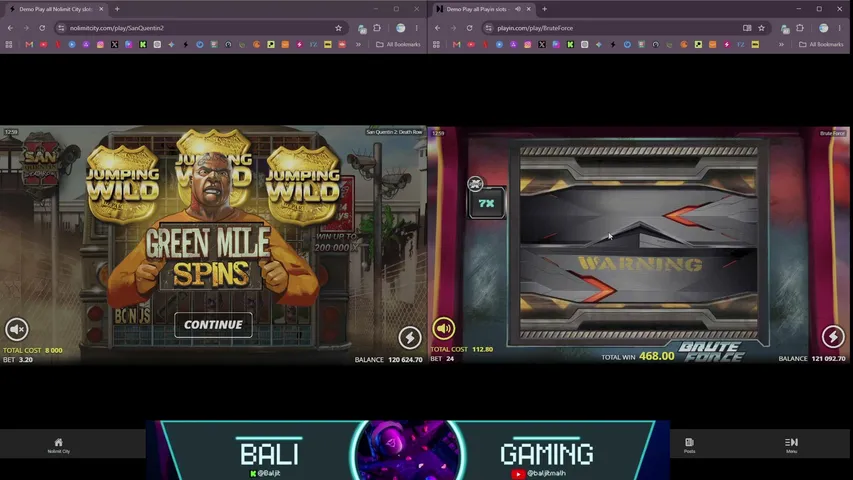
Task: Open apps grid icon in left bookmarks bar
Action: 9,45
